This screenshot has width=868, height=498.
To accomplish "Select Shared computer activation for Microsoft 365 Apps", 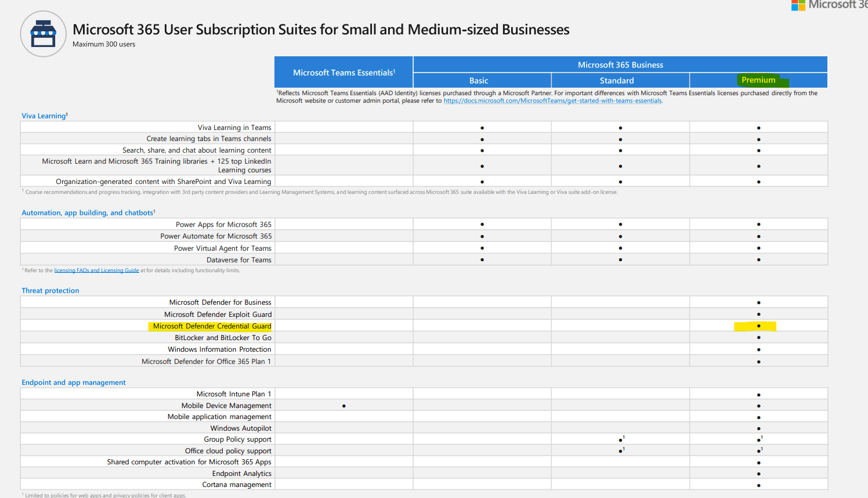I will 189,462.
